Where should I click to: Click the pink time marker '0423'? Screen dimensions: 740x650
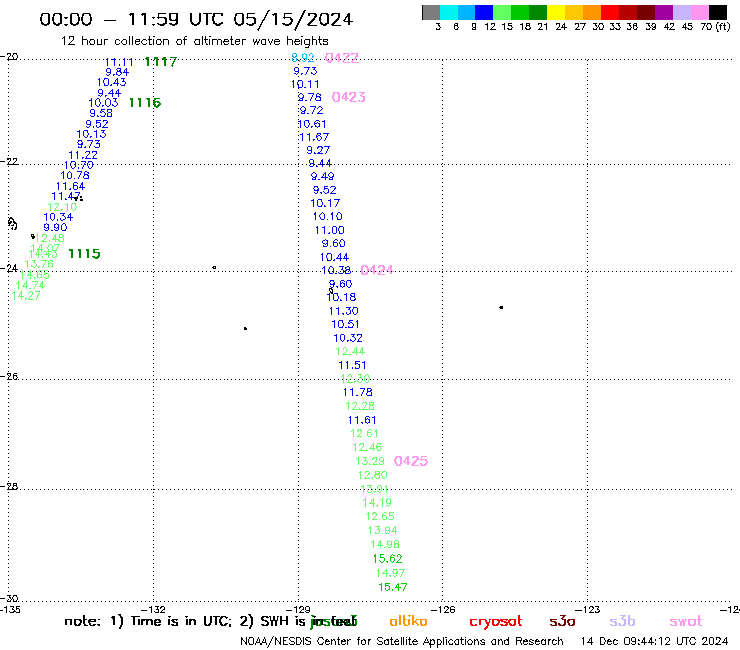(x=349, y=97)
